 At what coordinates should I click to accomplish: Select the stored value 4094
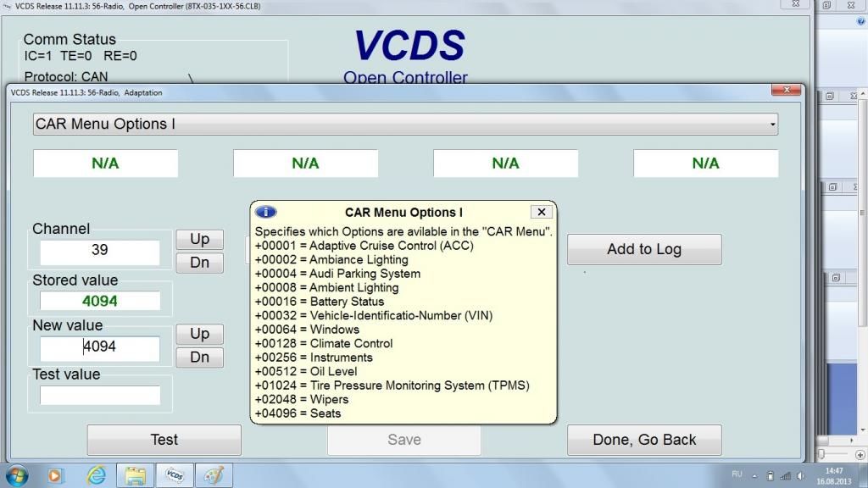pos(100,301)
